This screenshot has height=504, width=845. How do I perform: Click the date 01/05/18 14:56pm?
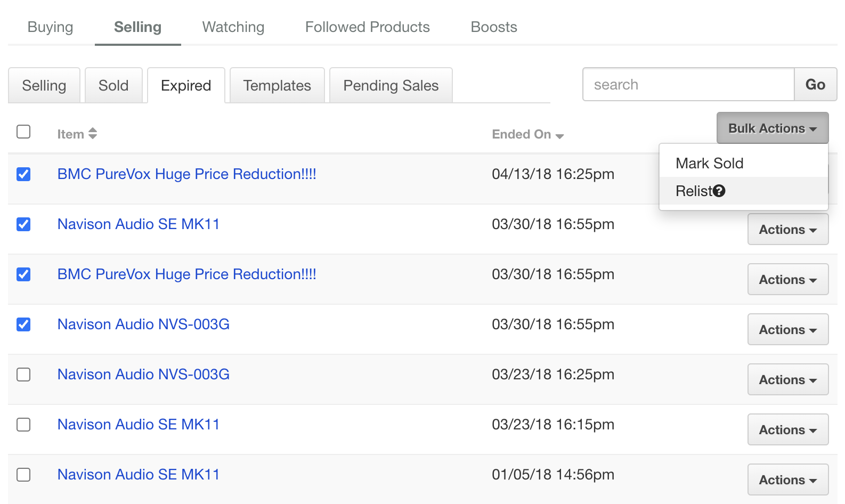(x=553, y=475)
